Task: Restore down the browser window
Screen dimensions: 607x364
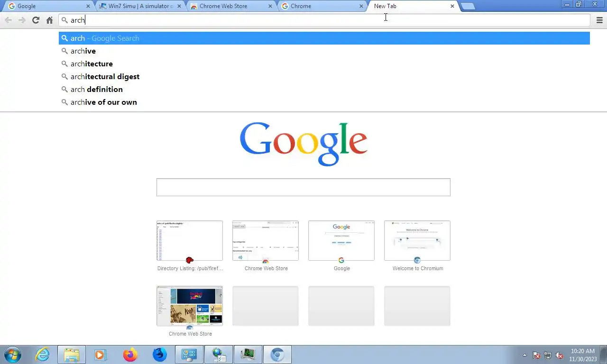Action: [579, 4]
